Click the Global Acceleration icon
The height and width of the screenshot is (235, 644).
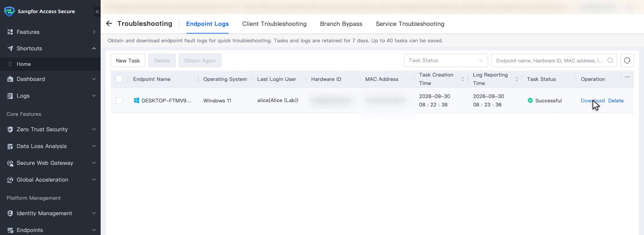point(10,180)
